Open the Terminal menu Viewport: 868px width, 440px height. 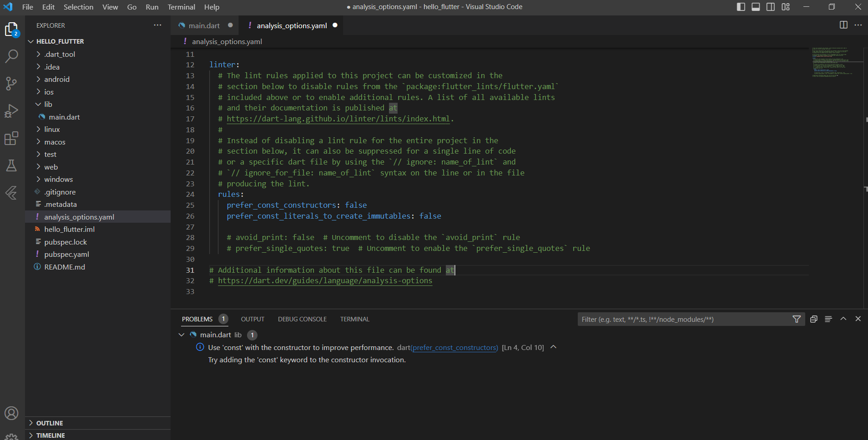181,7
